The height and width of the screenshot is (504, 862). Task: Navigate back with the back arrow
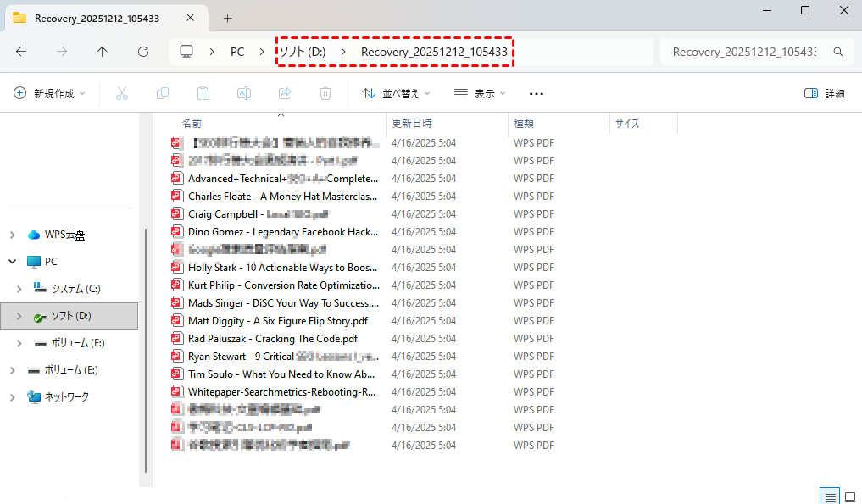21,52
